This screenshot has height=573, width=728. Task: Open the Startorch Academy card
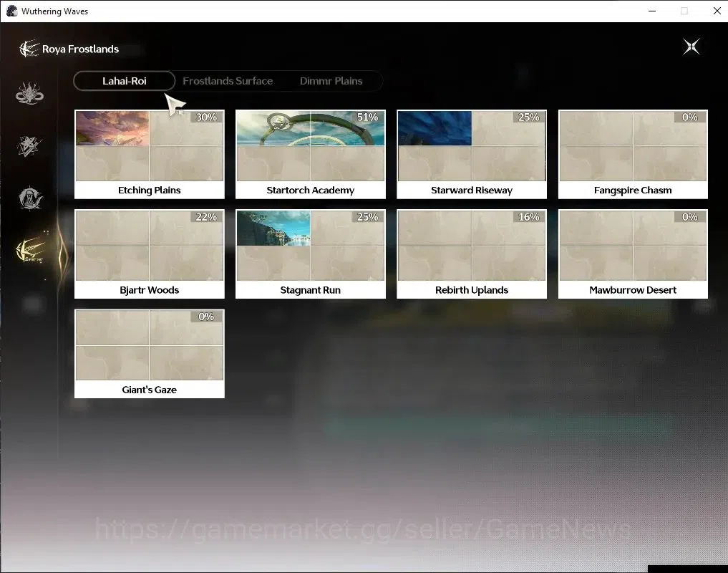point(311,154)
